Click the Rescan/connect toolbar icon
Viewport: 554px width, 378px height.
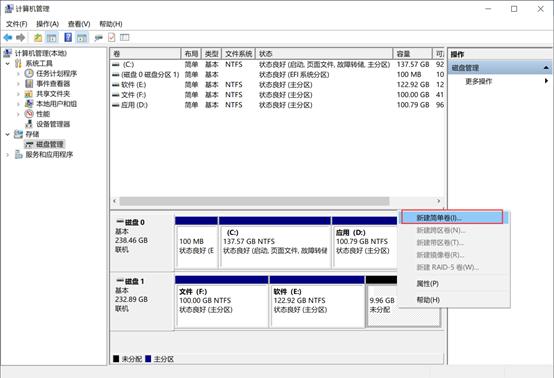coord(99,37)
